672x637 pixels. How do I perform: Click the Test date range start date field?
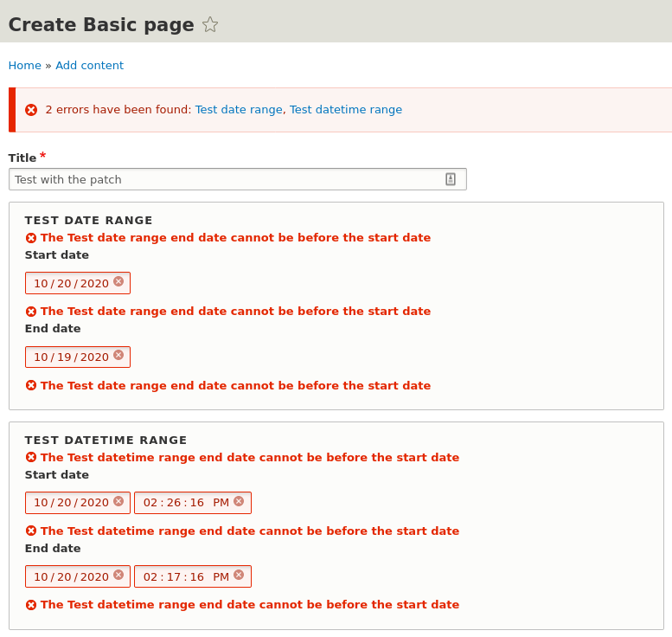coord(78,283)
